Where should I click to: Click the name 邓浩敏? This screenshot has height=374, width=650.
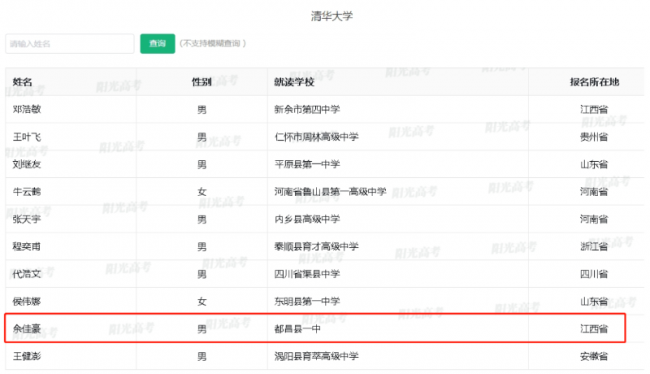[27, 109]
